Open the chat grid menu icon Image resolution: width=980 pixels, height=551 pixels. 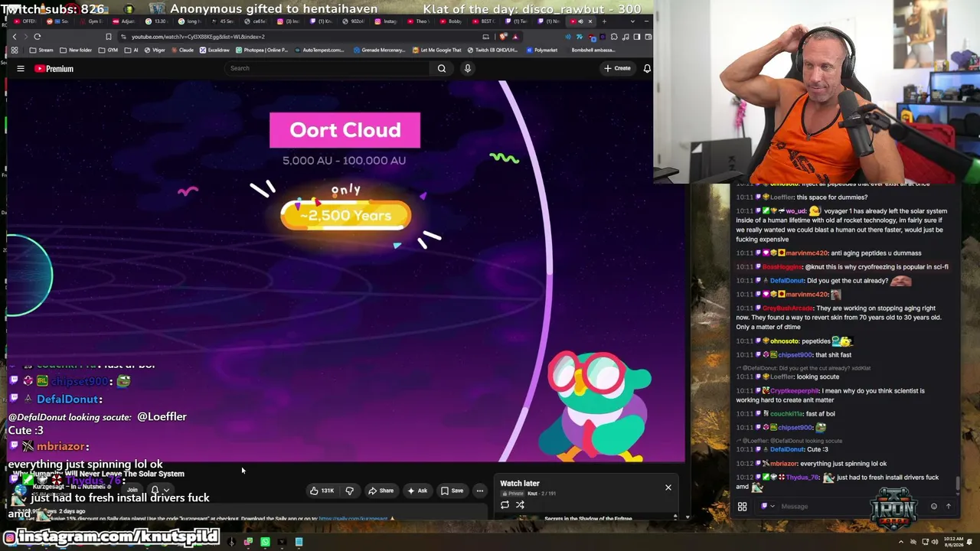[742, 507]
